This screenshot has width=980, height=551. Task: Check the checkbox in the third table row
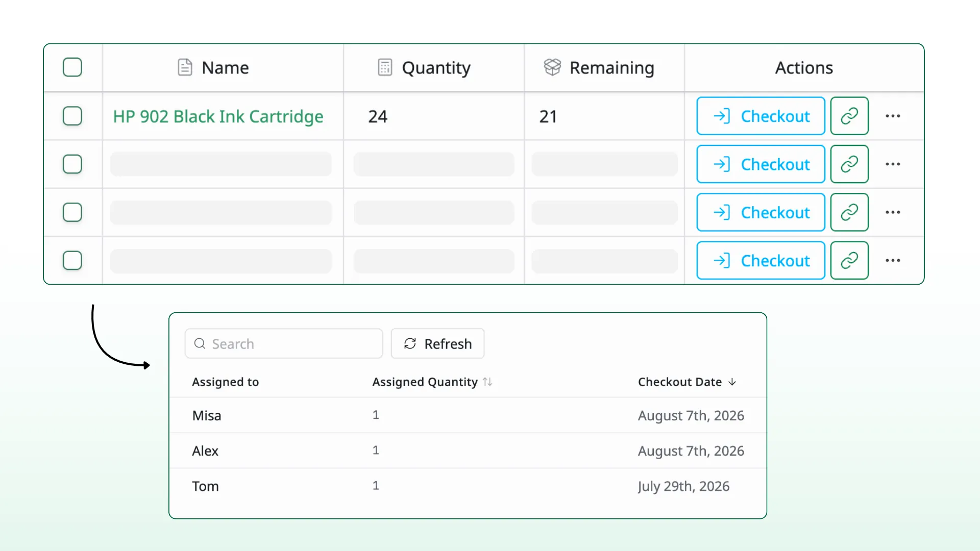(x=72, y=212)
